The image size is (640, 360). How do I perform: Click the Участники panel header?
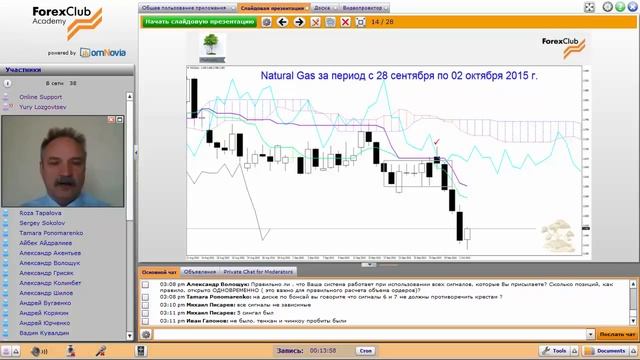tap(67, 70)
